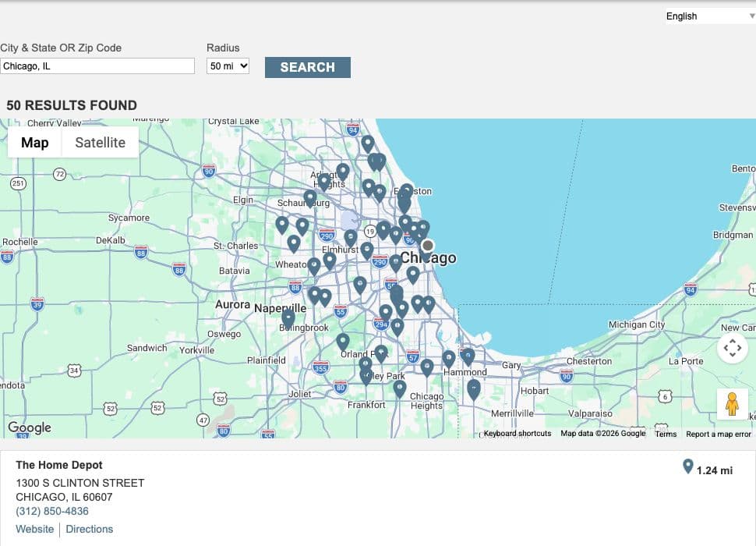Select the map pin above Frankfort's right side

click(399, 388)
